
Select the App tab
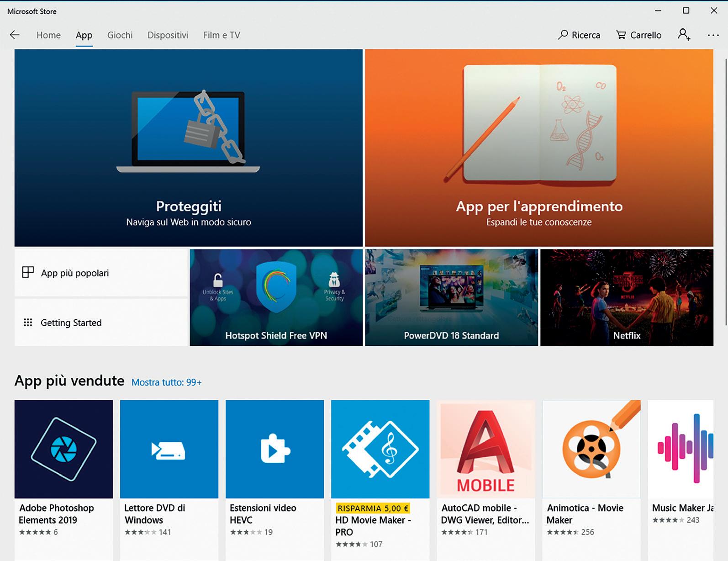click(84, 35)
